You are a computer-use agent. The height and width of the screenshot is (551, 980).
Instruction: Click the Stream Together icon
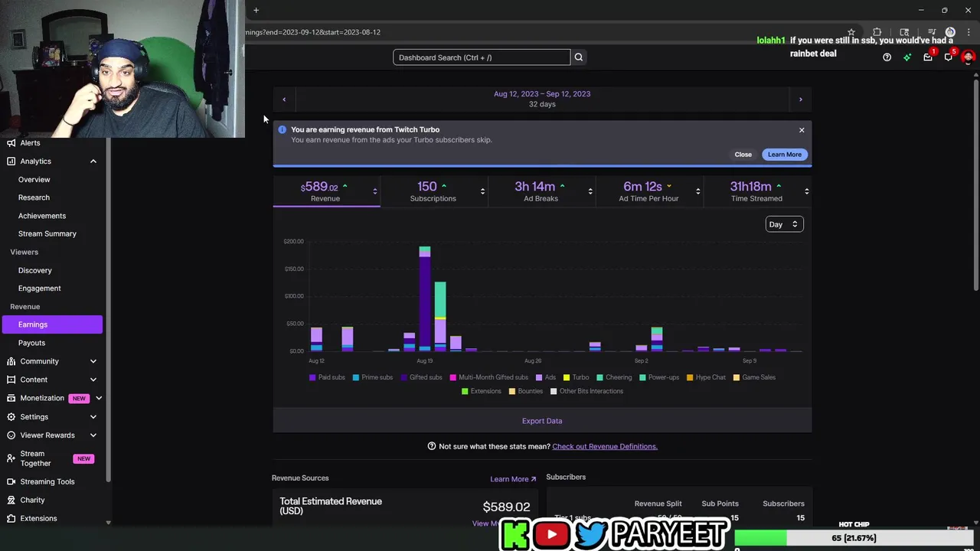point(11,458)
